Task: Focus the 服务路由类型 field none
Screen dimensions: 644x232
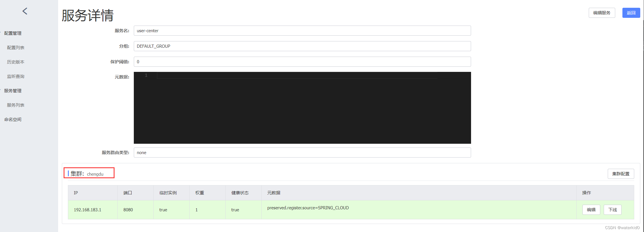Action: (302, 153)
